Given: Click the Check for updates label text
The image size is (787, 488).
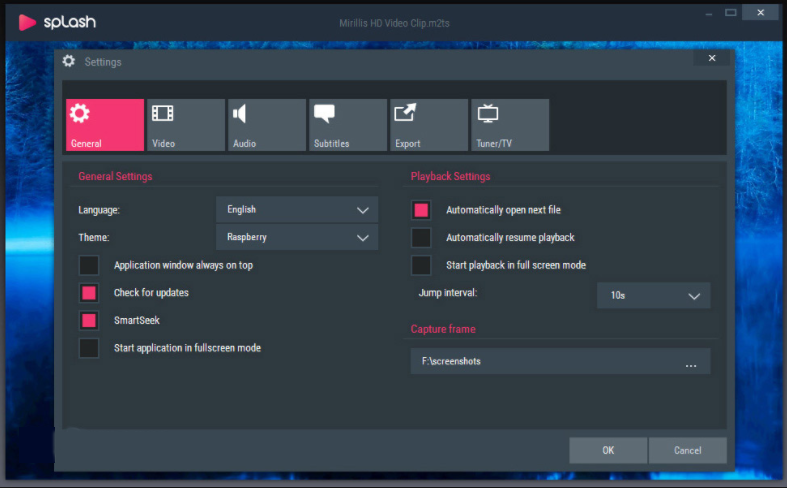Looking at the screenshot, I should (x=151, y=293).
